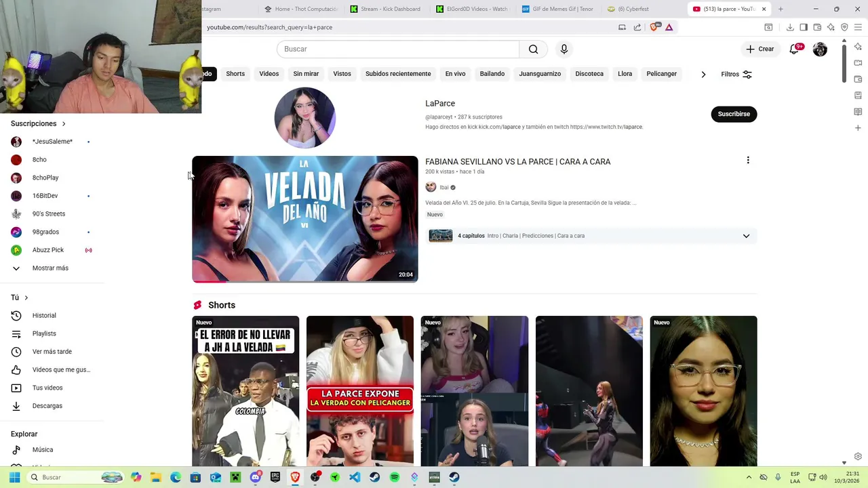This screenshot has height=488, width=868.
Task: Open browser downloads icon in toolbar
Action: click(790, 27)
